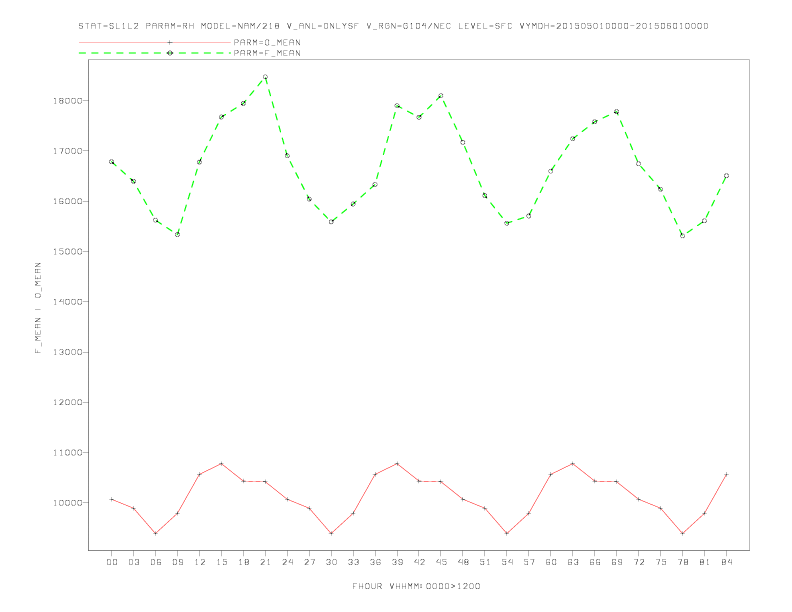Click x-axis tick label 24
The image size is (792, 612).
287,562
